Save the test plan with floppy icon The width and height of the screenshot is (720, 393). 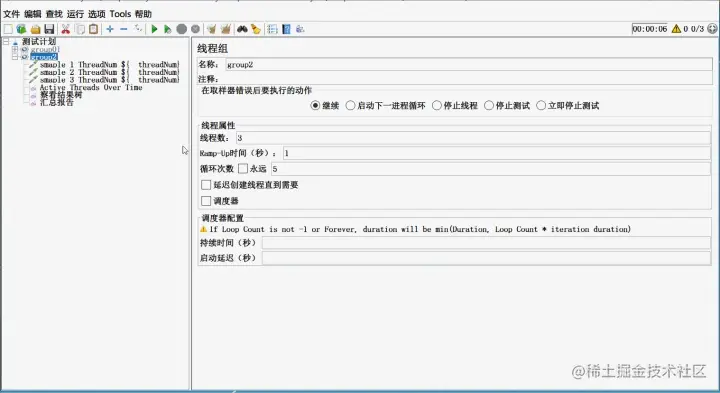[49, 29]
